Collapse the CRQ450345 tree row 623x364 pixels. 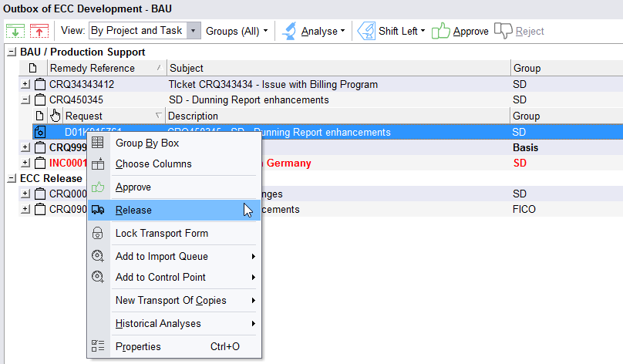[x=25, y=100]
